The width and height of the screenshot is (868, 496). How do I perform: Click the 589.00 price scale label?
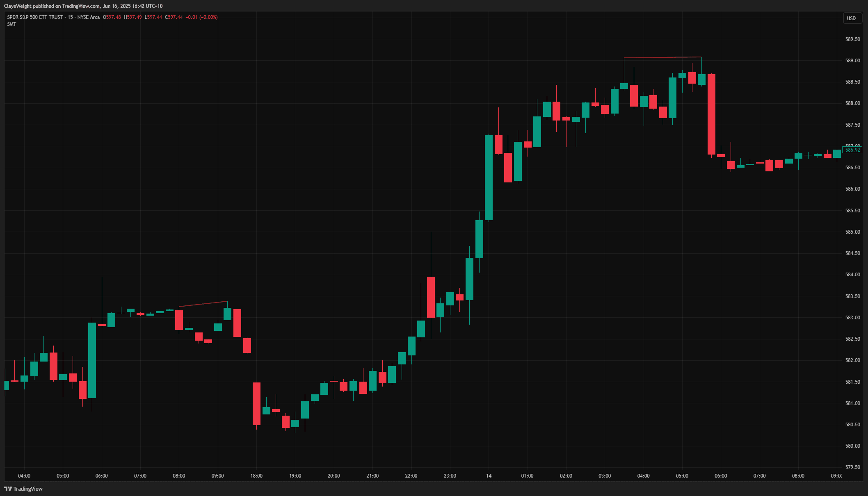click(852, 61)
